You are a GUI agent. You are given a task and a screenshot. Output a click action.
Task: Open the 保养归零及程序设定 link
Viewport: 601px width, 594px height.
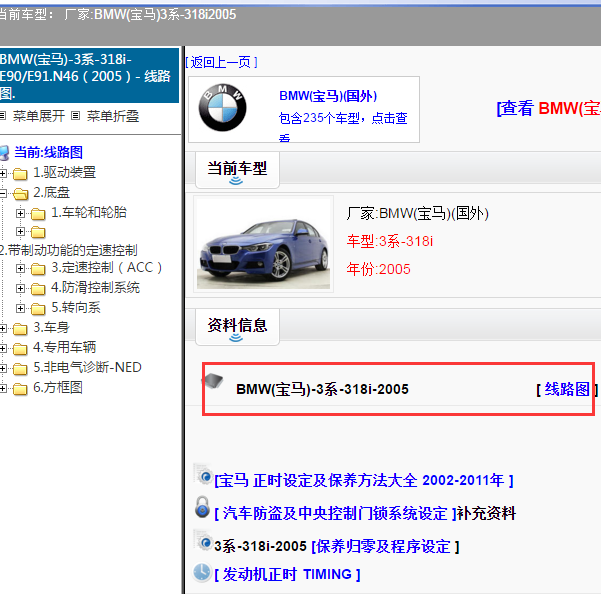pos(385,547)
